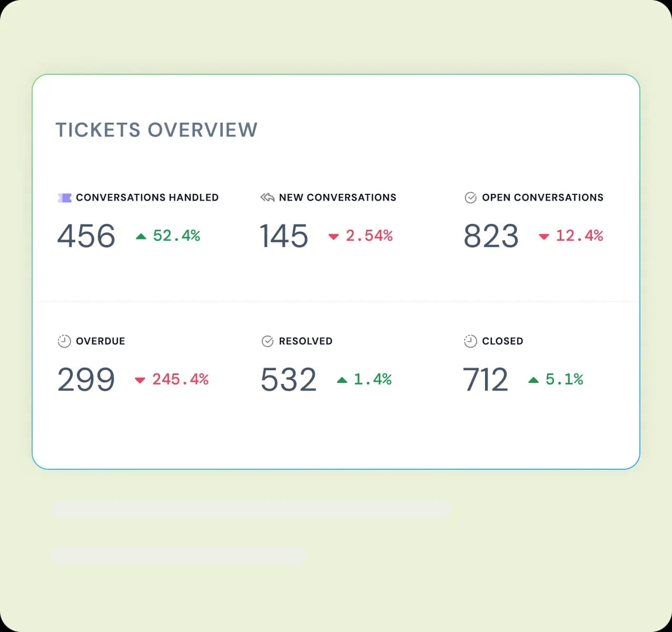672x632 pixels.
Task: Select the Resolved check-circle icon
Action: pyautogui.click(x=267, y=341)
